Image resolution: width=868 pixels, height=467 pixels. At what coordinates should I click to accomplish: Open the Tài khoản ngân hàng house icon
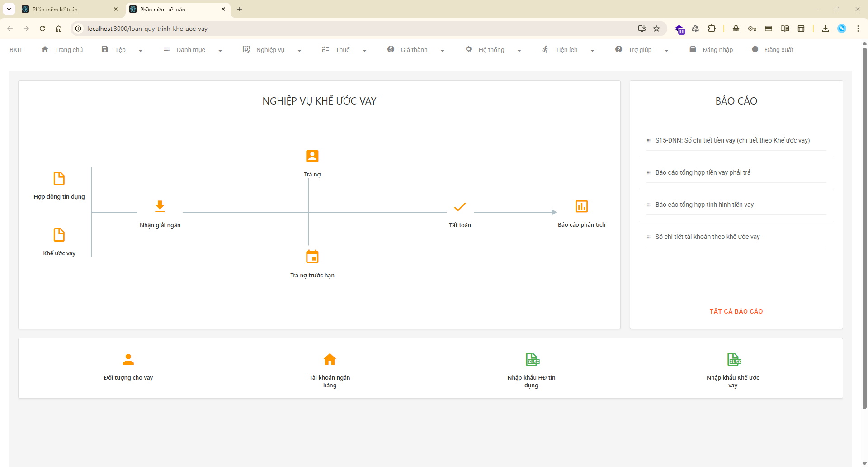(330, 359)
